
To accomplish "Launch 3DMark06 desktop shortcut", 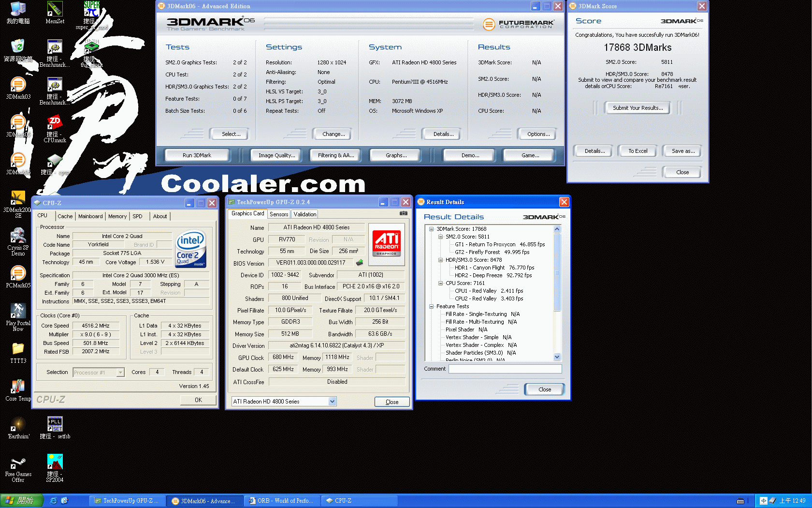I will pyautogui.click(x=18, y=164).
